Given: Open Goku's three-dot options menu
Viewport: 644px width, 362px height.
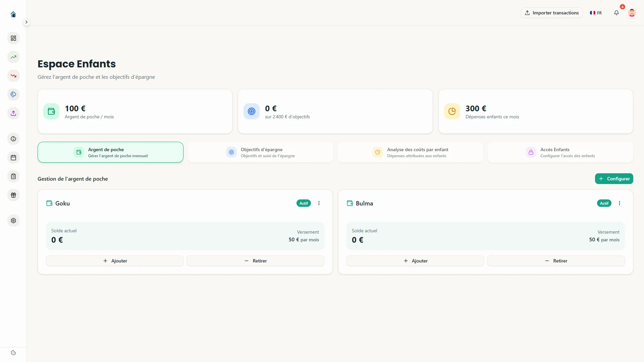Looking at the screenshot, I should pyautogui.click(x=319, y=203).
